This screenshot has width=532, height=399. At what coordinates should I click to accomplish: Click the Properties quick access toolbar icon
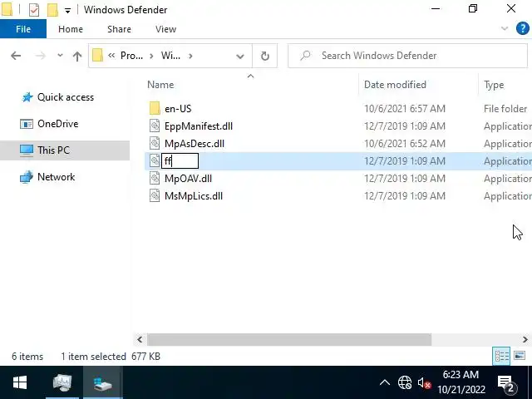point(34,10)
